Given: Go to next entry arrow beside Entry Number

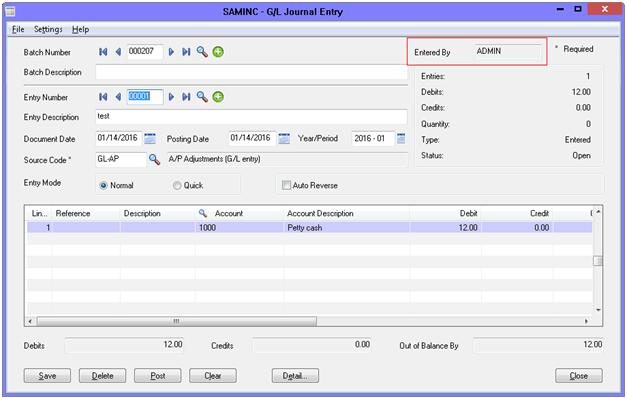Looking at the screenshot, I should 171,97.
